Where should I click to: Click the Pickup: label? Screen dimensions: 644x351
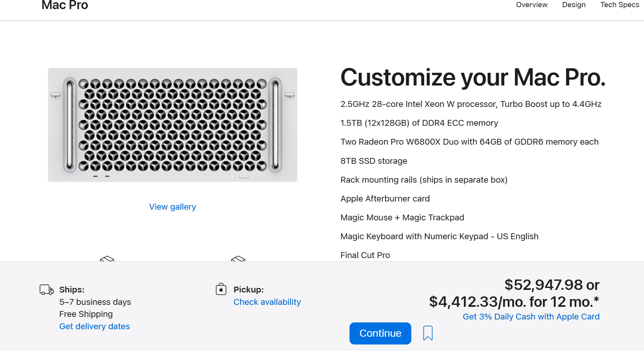tap(249, 290)
